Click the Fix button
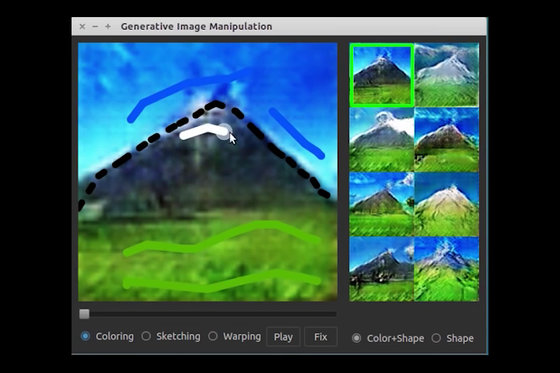 click(321, 337)
